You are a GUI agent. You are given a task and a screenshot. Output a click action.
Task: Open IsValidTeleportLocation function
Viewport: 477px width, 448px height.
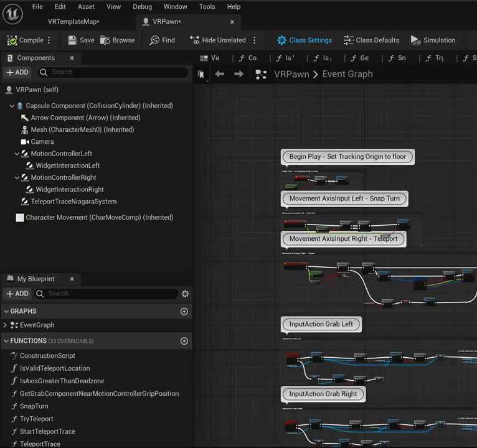(x=55, y=368)
